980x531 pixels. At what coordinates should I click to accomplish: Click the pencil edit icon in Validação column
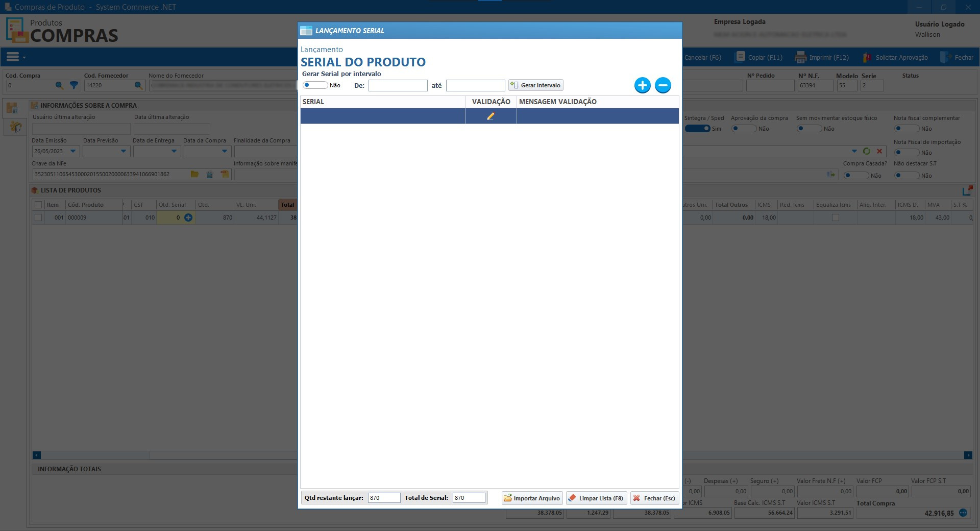click(x=491, y=116)
